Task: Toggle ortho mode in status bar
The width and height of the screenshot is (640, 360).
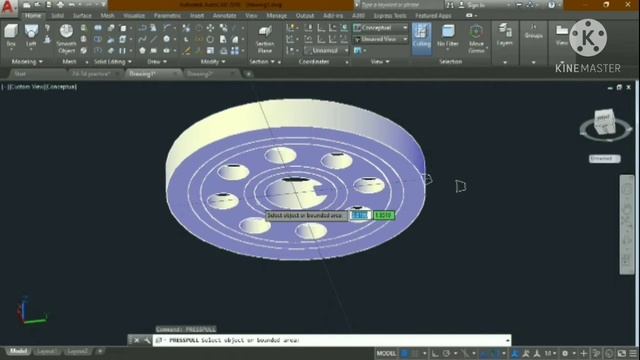Action: [x=436, y=353]
